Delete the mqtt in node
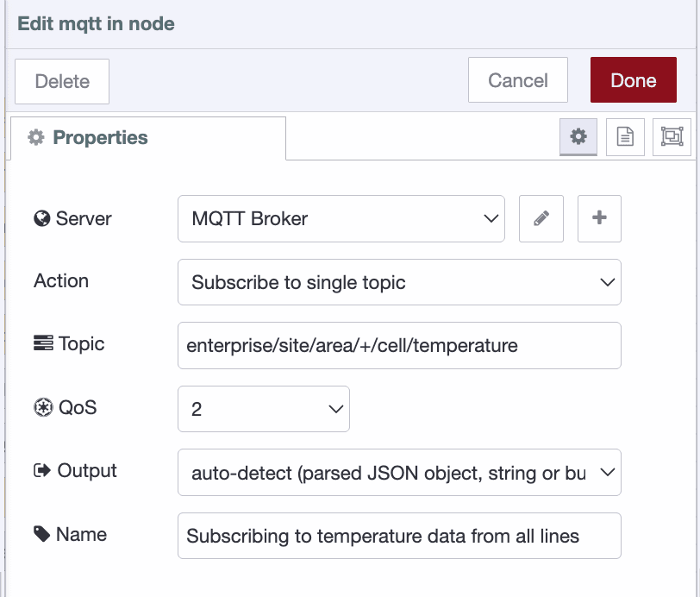The height and width of the screenshot is (597, 700). click(61, 79)
